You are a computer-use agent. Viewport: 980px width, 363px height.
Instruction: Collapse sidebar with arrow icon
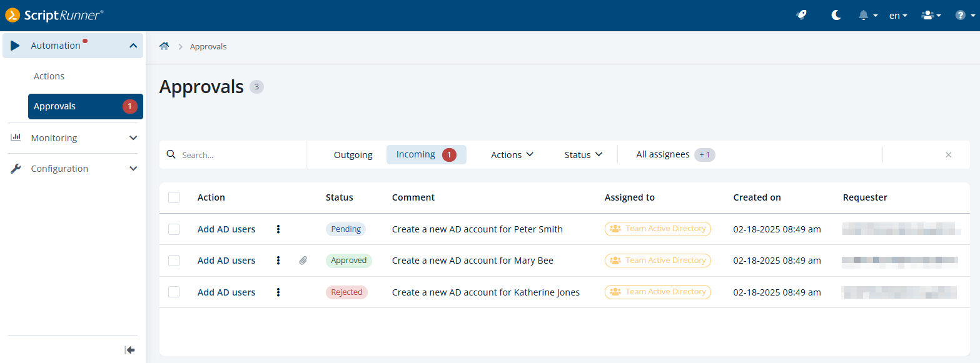pyautogui.click(x=129, y=350)
